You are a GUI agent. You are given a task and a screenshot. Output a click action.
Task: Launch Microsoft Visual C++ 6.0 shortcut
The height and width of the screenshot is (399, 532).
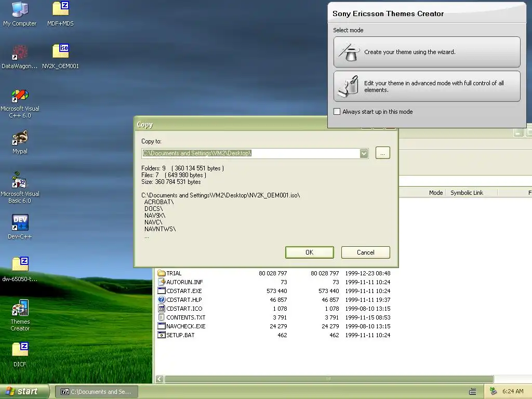point(20,103)
